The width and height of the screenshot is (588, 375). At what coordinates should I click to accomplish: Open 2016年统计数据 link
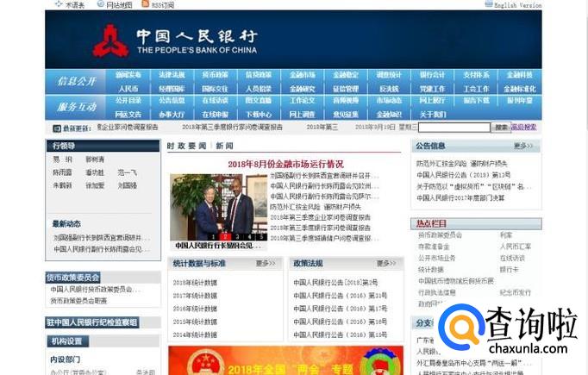[x=195, y=309]
